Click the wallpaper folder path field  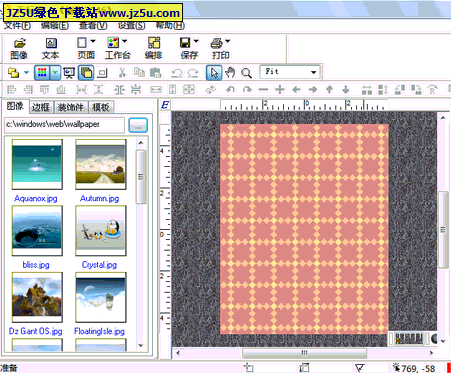point(64,125)
